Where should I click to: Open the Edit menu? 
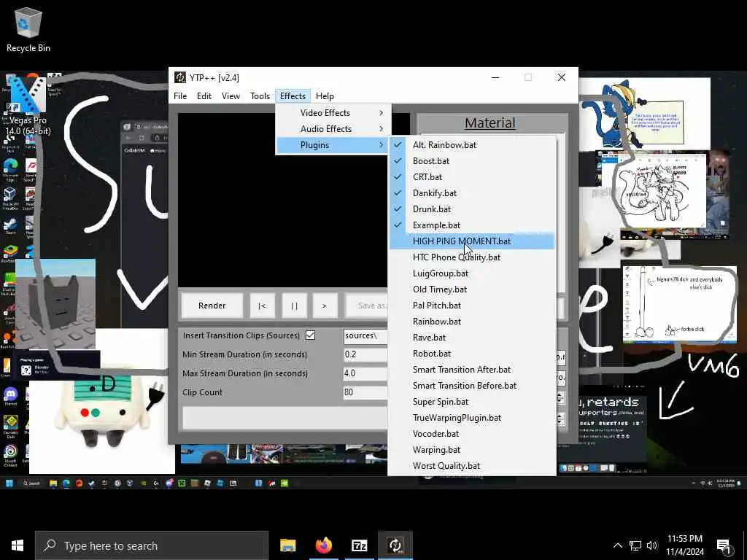[x=204, y=96]
